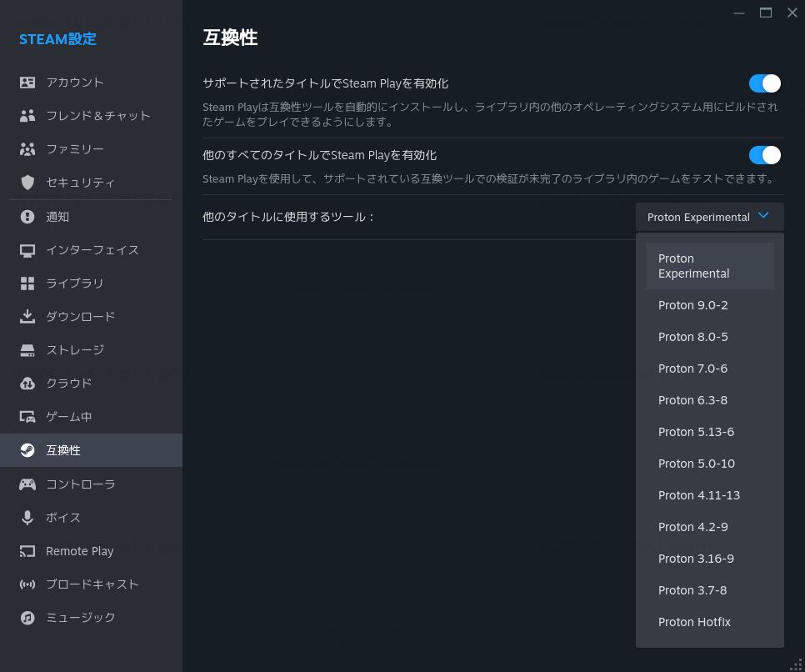Screen dimensions: 805x672
Task: Click the セキュリティ shield icon
Action: 27,183
